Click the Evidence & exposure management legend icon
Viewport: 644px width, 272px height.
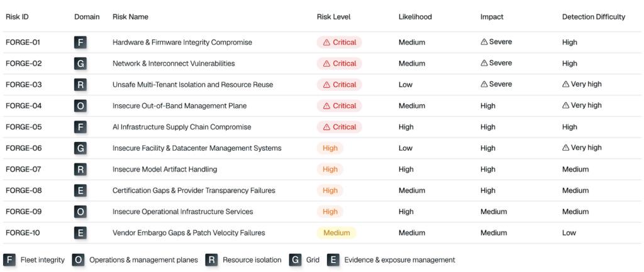coord(333,259)
